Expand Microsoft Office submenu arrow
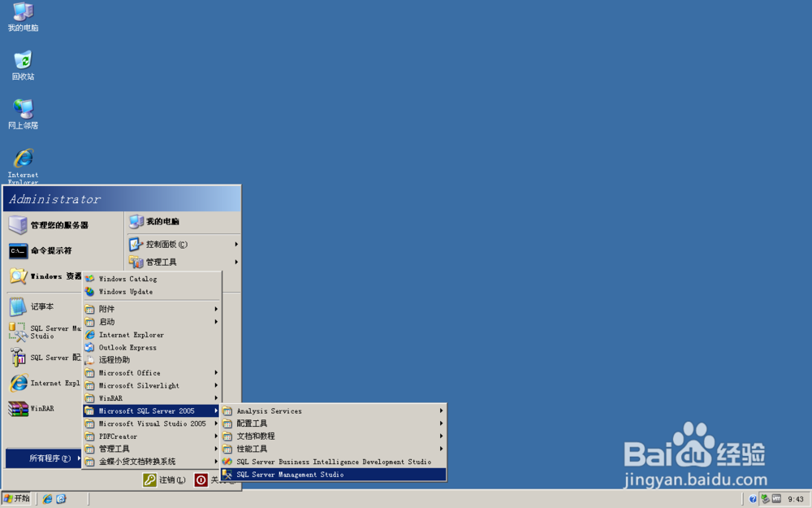The width and height of the screenshot is (812, 508). (x=216, y=373)
